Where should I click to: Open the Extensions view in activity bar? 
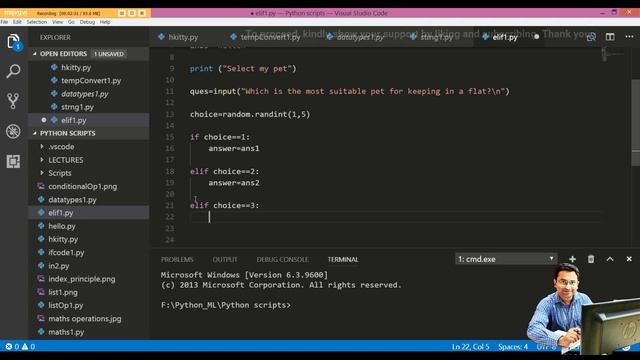pyautogui.click(x=13, y=161)
